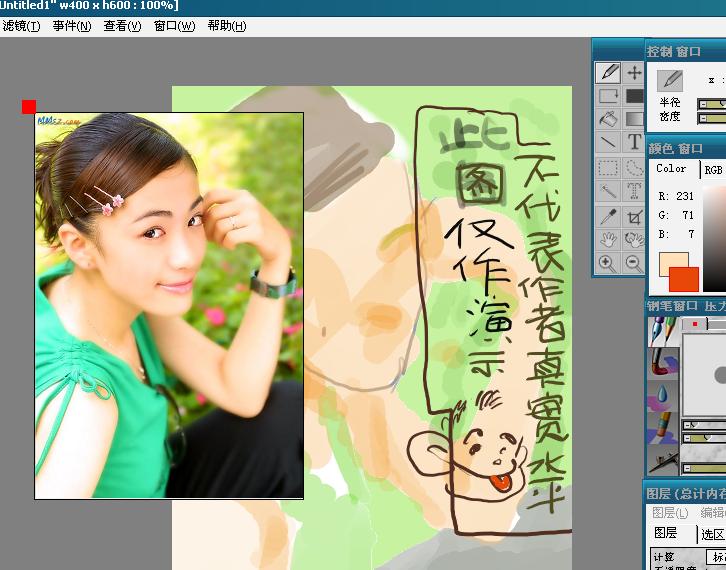
Task: Switch to the 图层 tab
Action: click(x=665, y=532)
